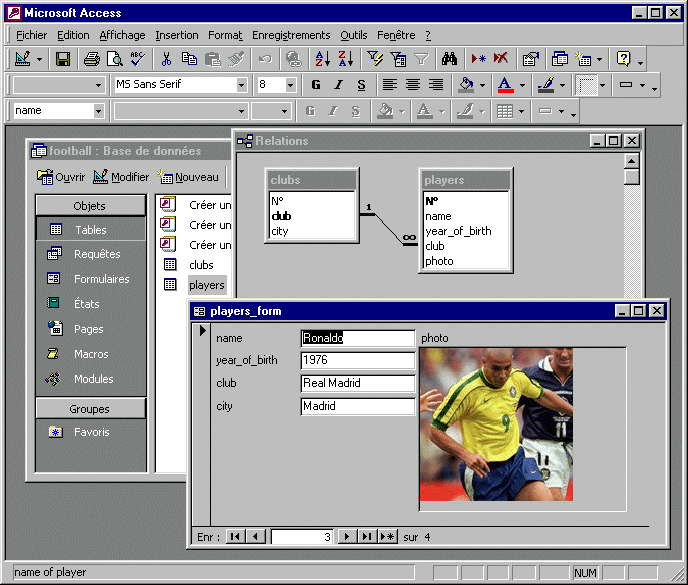Sort records in descending order
688x585 pixels.
(x=345, y=59)
